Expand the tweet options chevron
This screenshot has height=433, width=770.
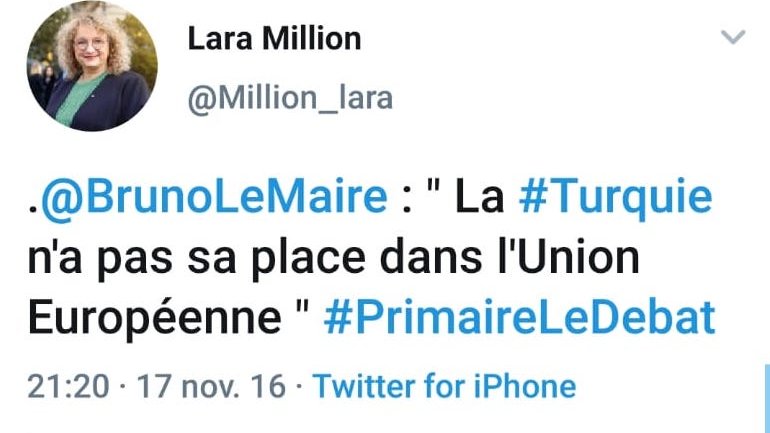tap(734, 38)
